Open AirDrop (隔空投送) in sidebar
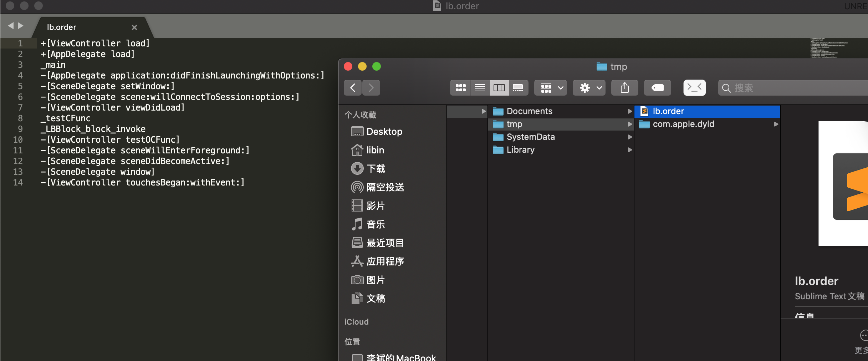868x361 pixels. click(x=377, y=187)
